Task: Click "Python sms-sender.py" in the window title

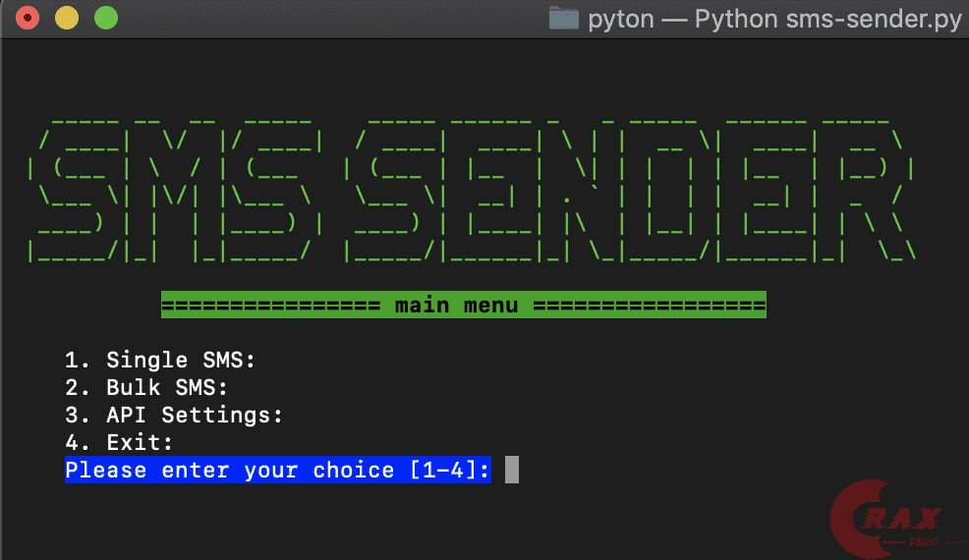Action: 827,19
